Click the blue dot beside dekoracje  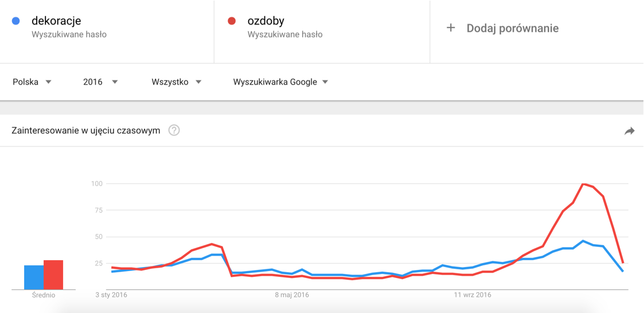(x=16, y=21)
